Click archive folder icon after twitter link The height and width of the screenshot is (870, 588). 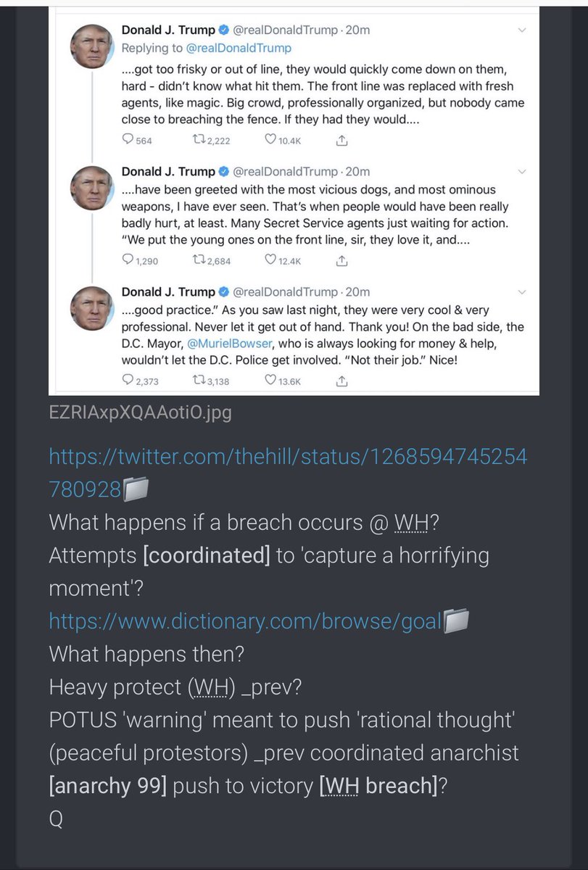click(136, 491)
